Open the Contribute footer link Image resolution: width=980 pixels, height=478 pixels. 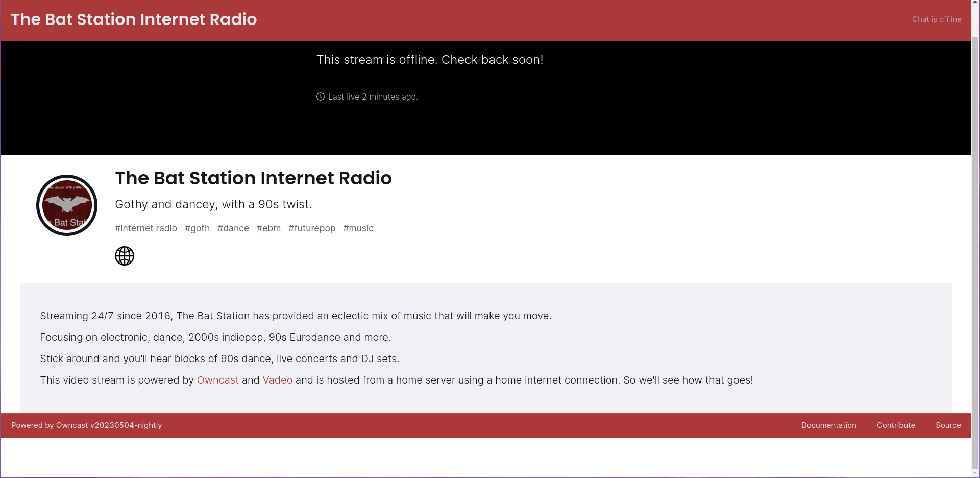pos(896,425)
